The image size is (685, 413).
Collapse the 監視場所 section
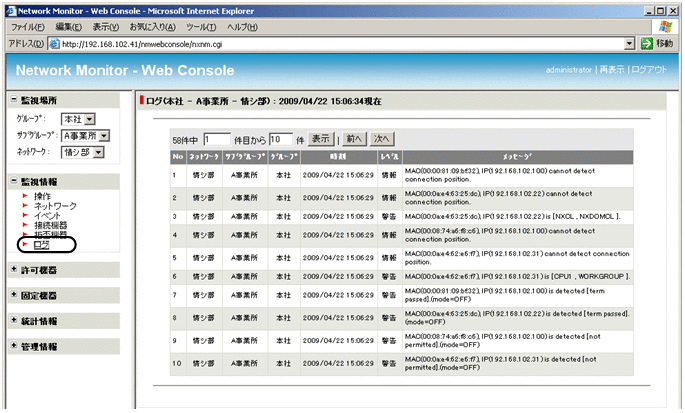point(12,101)
